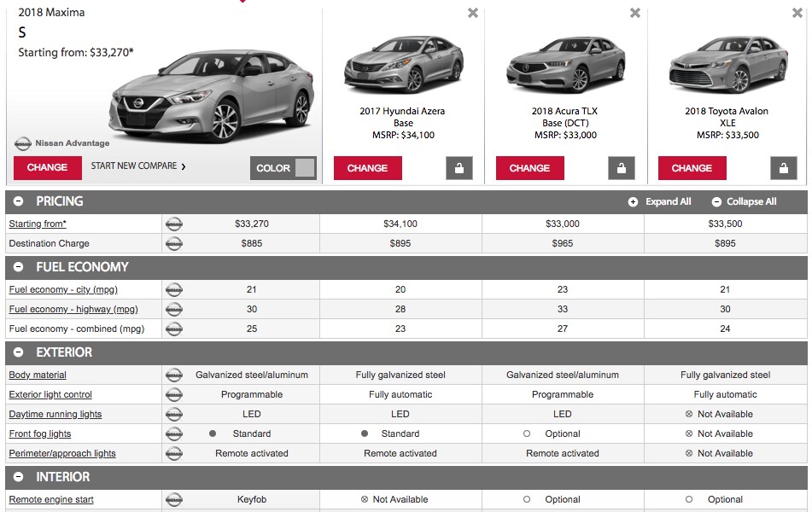The height and width of the screenshot is (512, 812).
Task: Lock the Acura TLX column
Action: pos(622,168)
